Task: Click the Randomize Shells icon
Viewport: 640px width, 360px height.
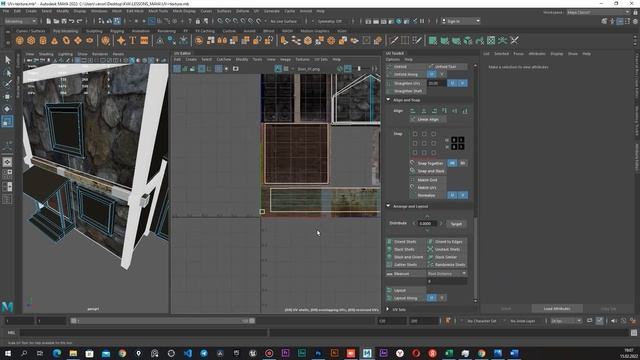Action: [430, 265]
